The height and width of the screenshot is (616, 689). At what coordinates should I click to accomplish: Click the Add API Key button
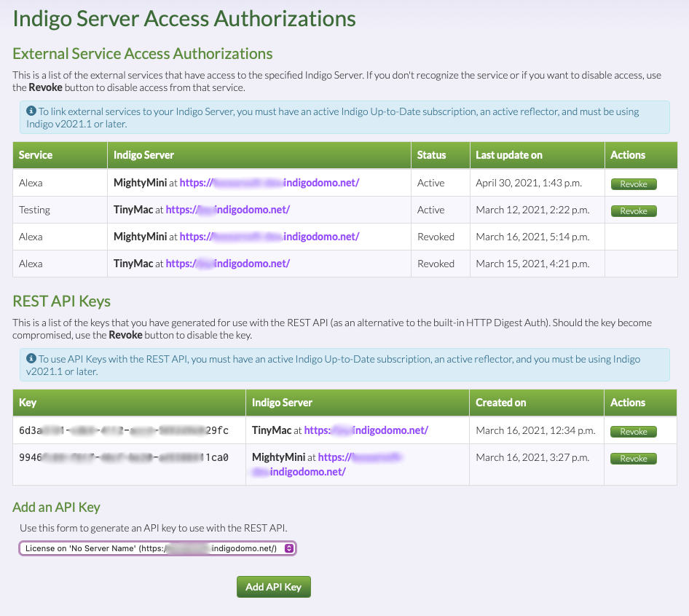(x=274, y=587)
